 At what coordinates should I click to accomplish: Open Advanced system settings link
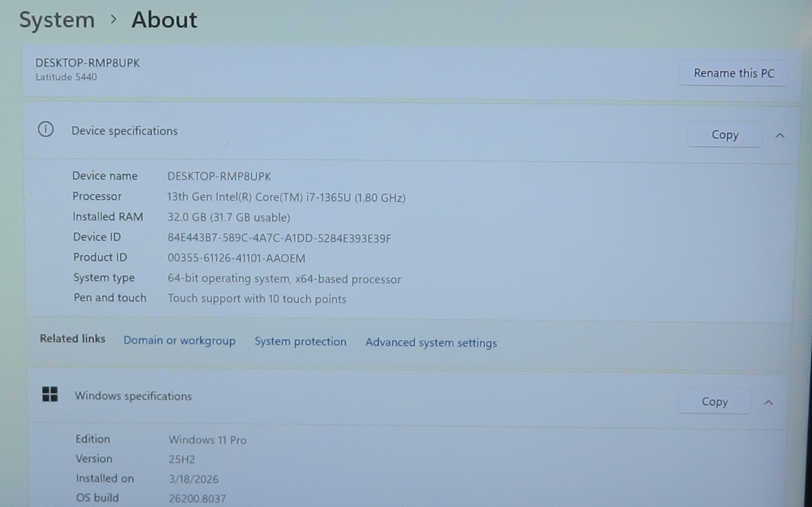[x=431, y=343]
